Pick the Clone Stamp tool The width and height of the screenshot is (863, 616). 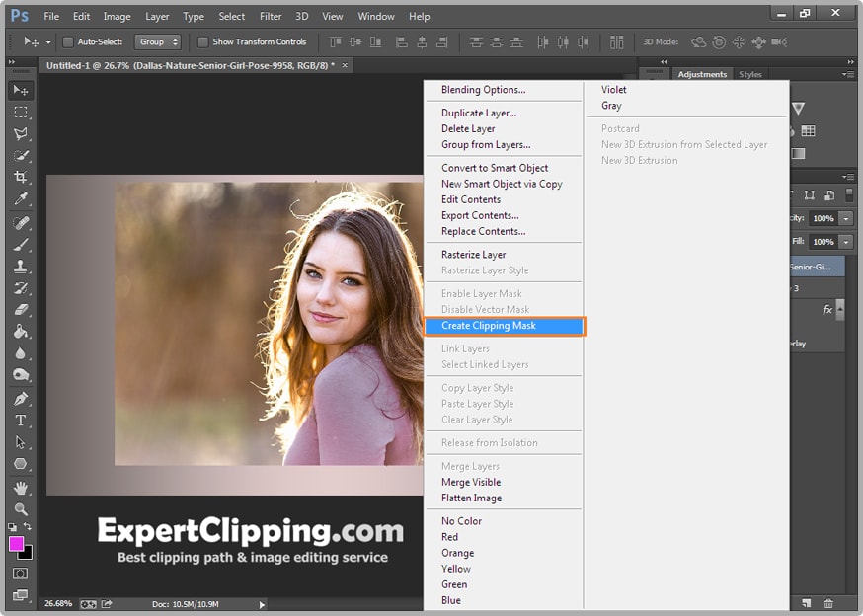[x=21, y=266]
